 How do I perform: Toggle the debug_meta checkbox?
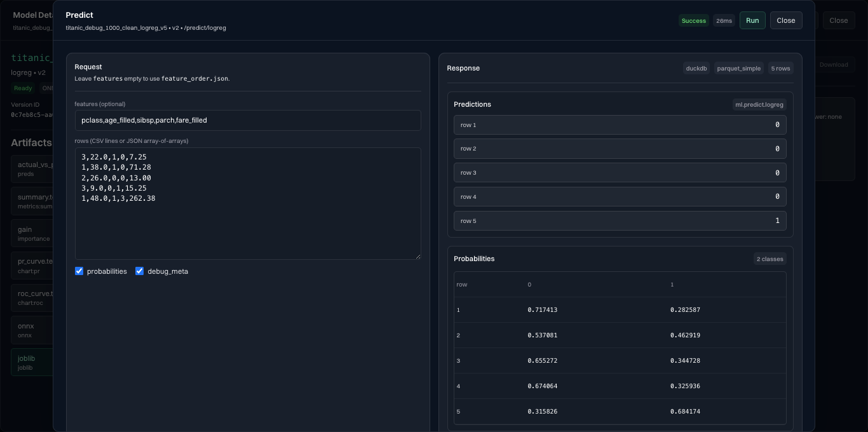click(x=139, y=271)
